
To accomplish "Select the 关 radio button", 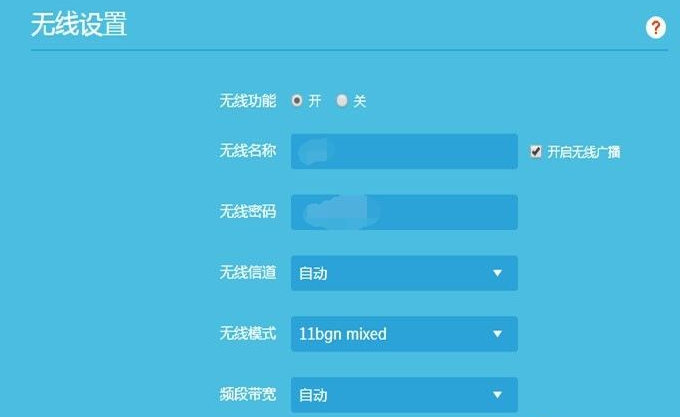I will tap(342, 100).
